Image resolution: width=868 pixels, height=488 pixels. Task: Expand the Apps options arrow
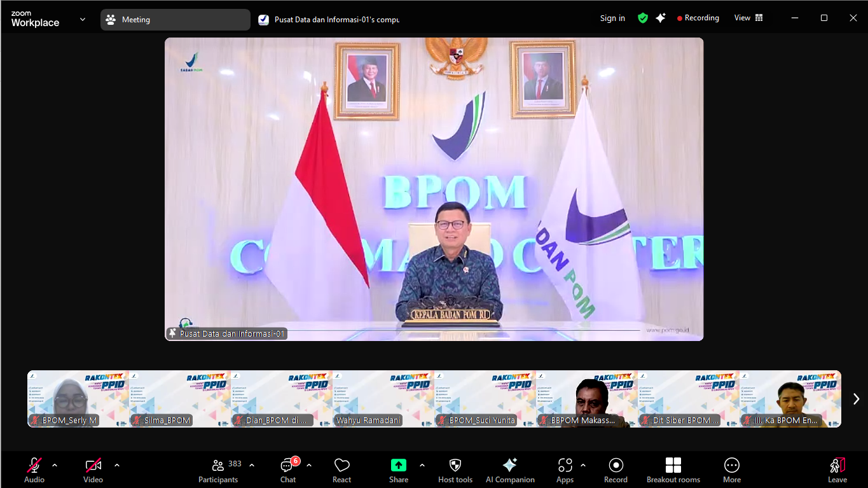click(x=583, y=465)
